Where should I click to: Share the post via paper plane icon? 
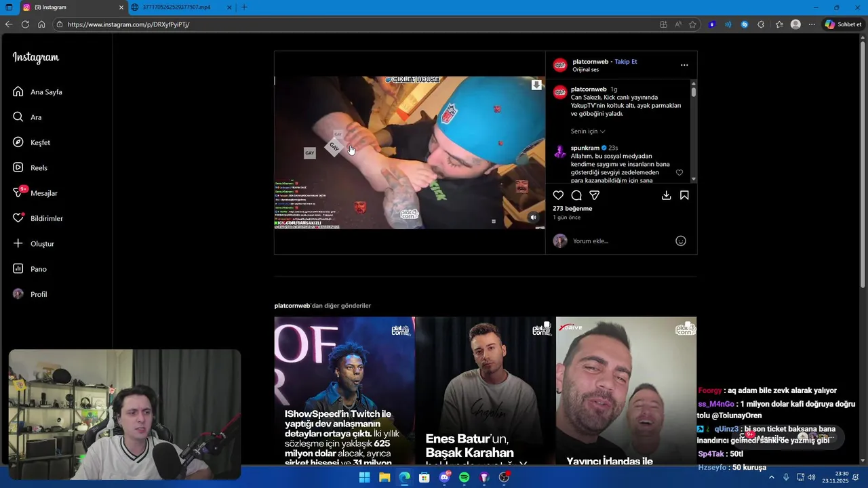[x=595, y=195]
